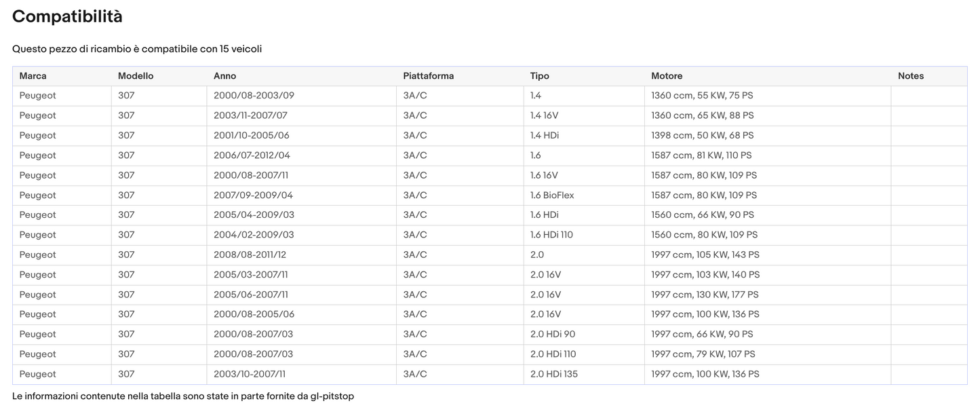Image resolution: width=980 pixels, height=412 pixels.
Task: Select the 1.4 HDi type cell
Action: (x=544, y=136)
